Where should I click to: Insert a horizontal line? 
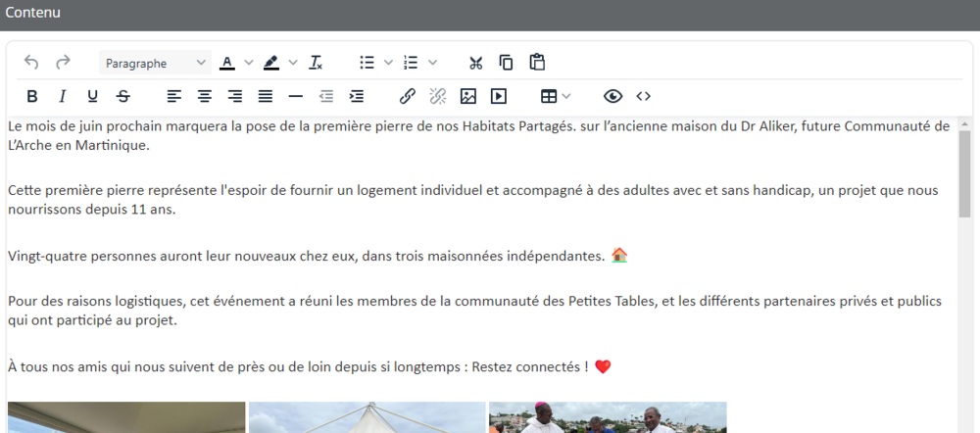pos(296,96)
